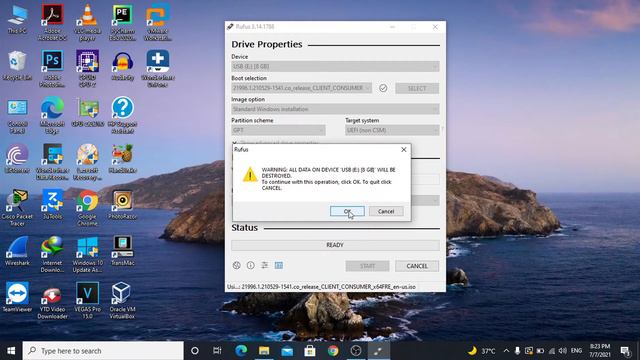Viewport: 640px width, 360px height.
Task: Open the notification center icon
Action: coord(625,351)
